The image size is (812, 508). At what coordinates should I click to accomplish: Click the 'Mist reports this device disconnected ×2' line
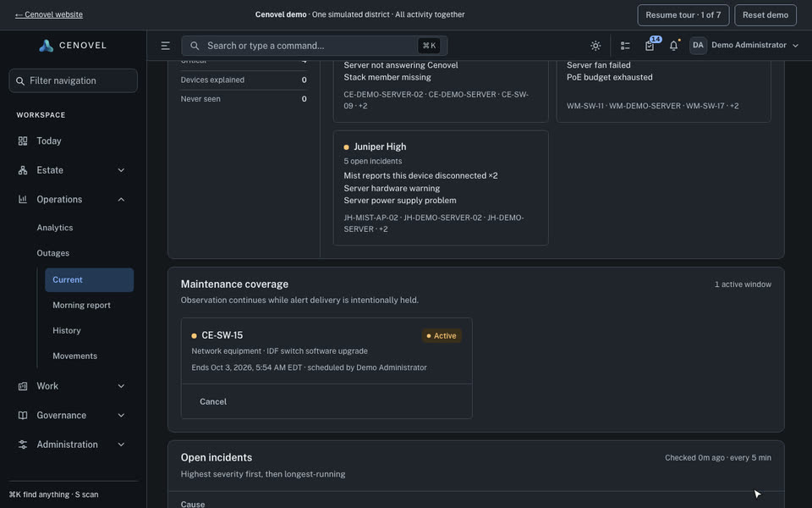coord(420,176)
